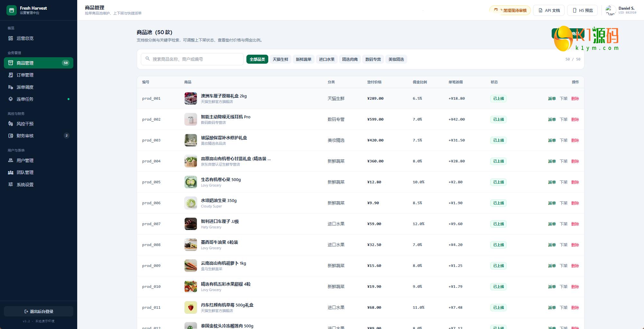Click 派单 for prod_007 row
Screen dimensions: 644x329
click(552, 224)
